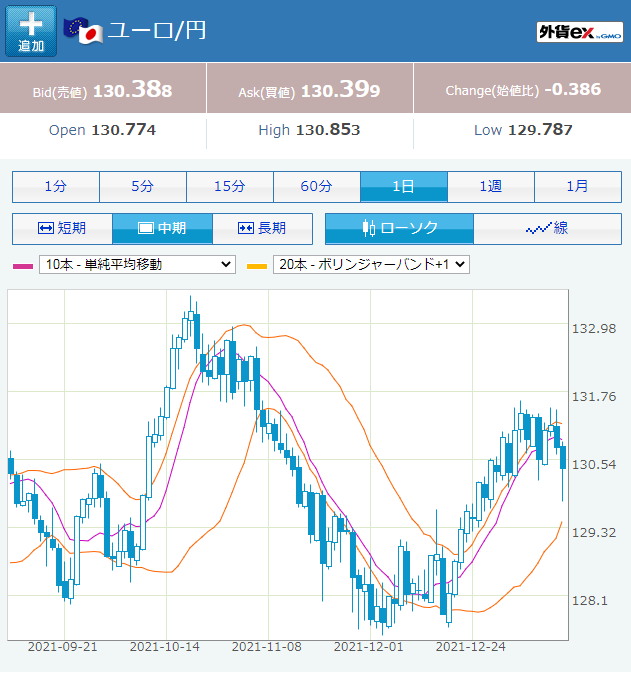Select the 1分 timeframe tab
The image size is (631, 674).
56,187
